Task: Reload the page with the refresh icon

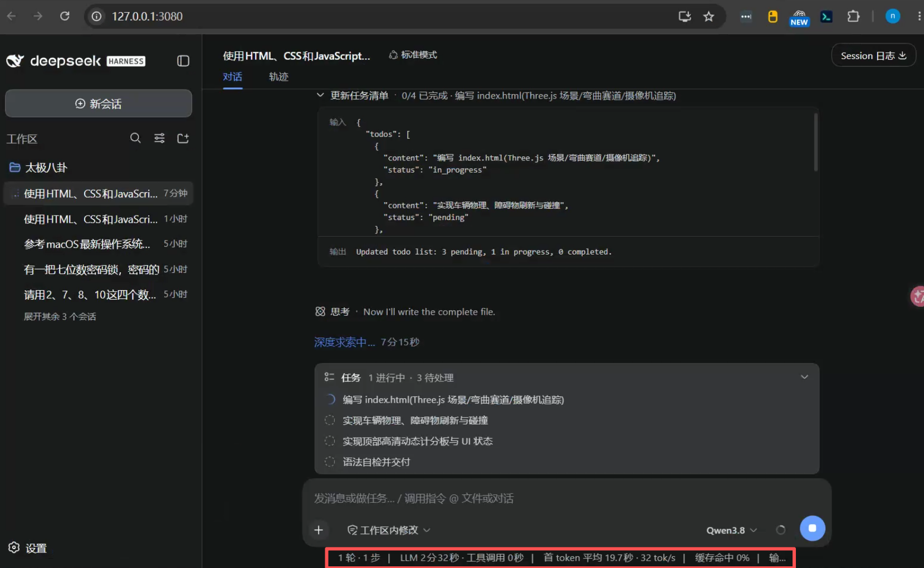Action: (65, 16)
